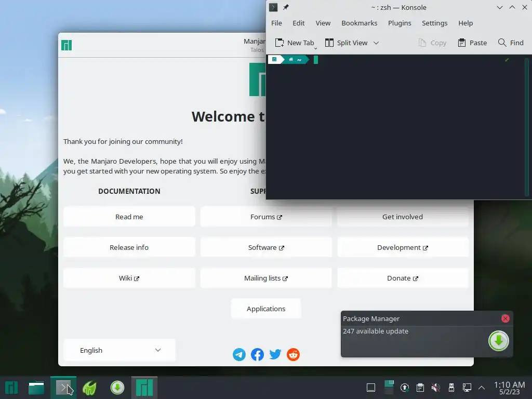Expand hidden system tray icons
532x399 pixels.
tap(482, 388)
